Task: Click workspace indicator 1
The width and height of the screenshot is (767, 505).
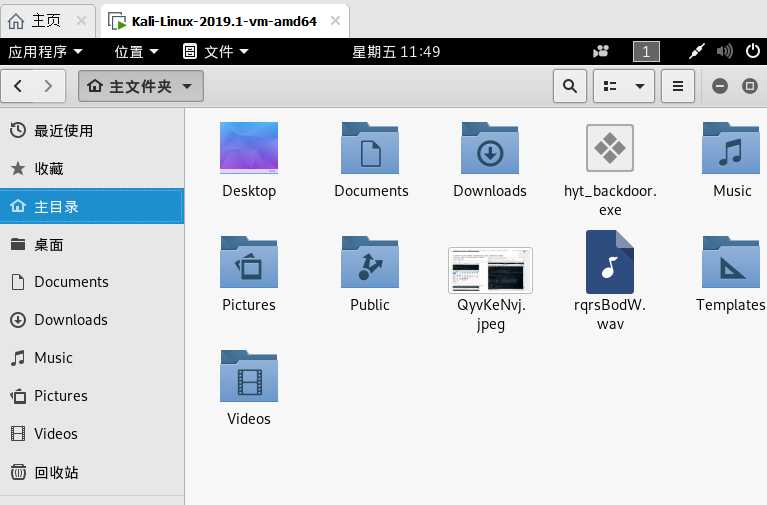Action: (x=646, y=51)
